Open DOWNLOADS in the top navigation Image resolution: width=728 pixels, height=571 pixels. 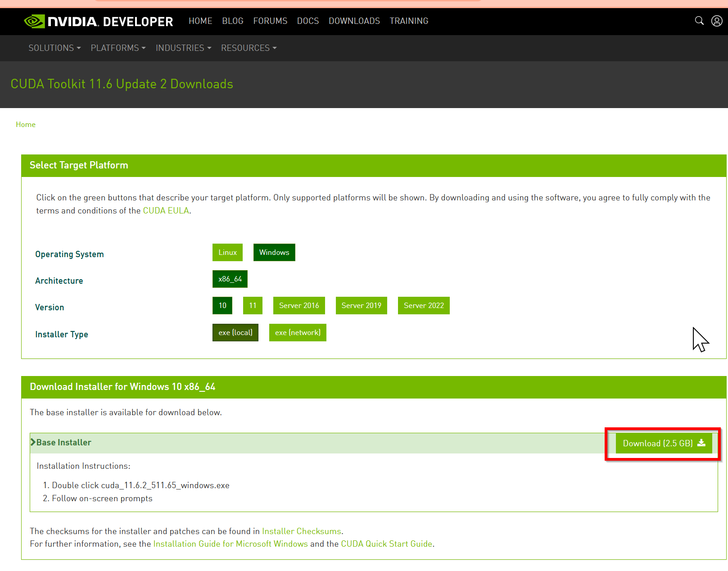[354, 21]
